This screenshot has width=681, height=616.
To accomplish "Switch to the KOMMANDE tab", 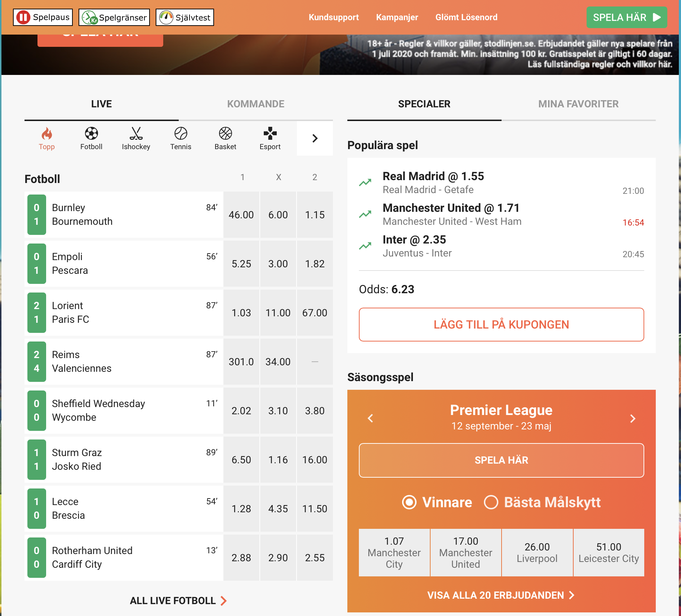I will [255, 104].
